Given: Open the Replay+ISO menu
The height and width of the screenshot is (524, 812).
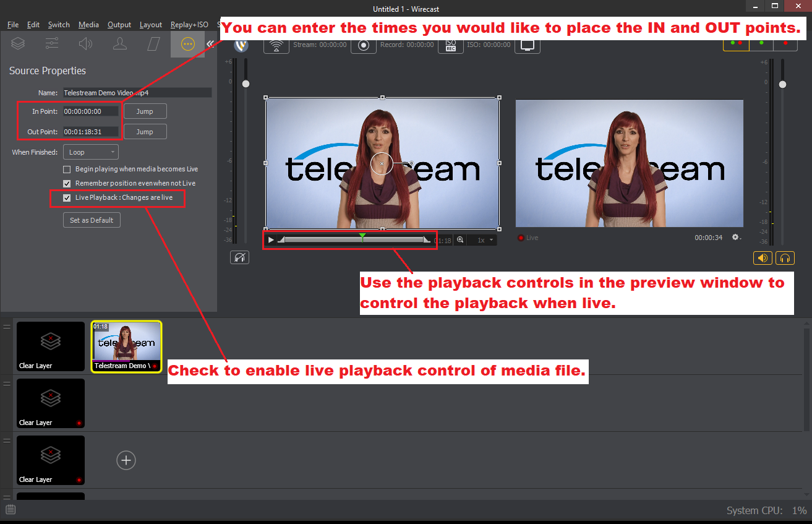Looking at the screenshot, I should click(x=189, y=25).
